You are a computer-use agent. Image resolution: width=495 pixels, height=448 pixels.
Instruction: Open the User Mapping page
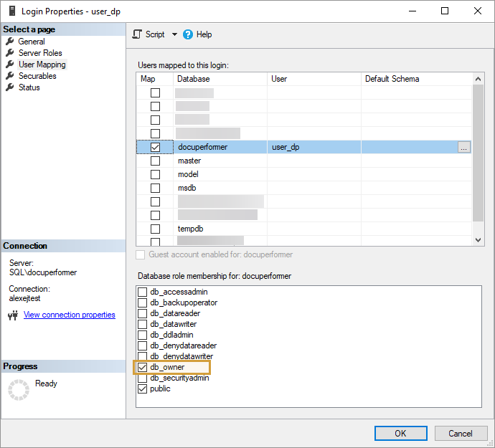coord(42,65)
